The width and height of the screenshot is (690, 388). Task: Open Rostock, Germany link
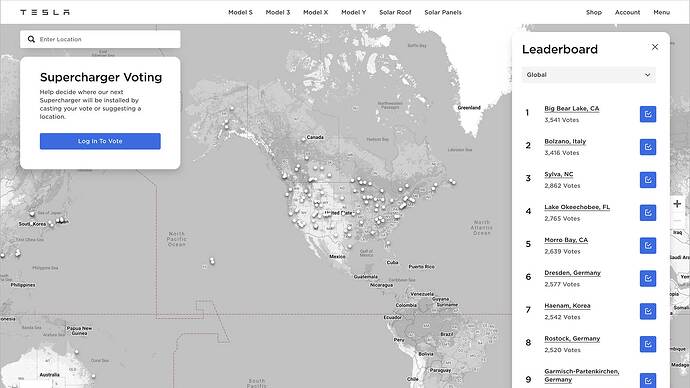[572, 338]
